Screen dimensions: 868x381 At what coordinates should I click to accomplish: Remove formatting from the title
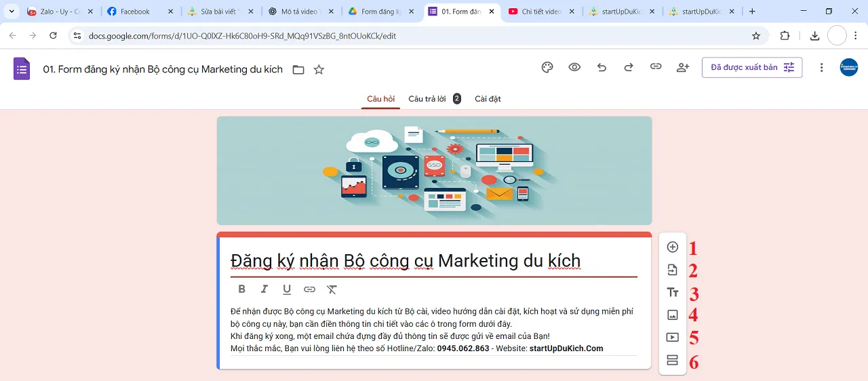point(332,289)
